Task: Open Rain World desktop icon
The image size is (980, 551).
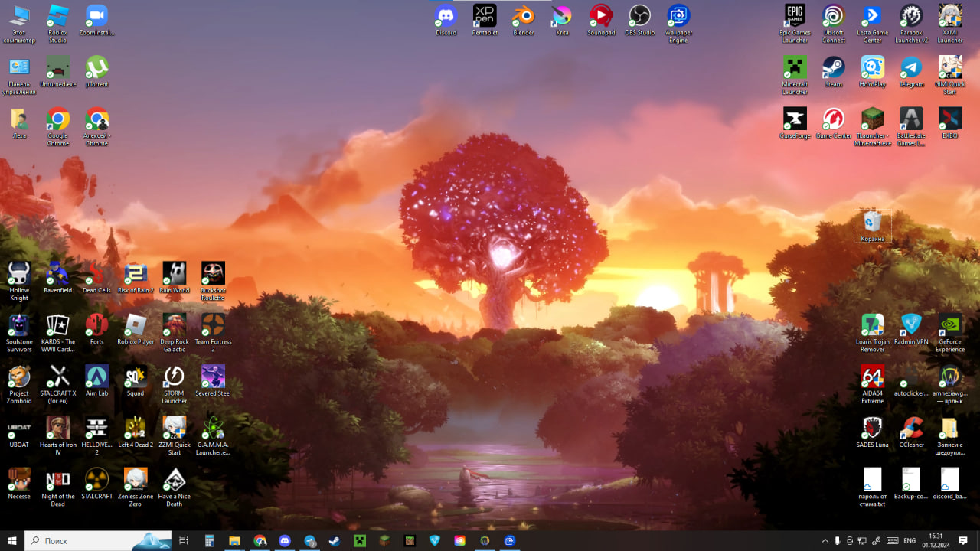Action: point(175,278)
